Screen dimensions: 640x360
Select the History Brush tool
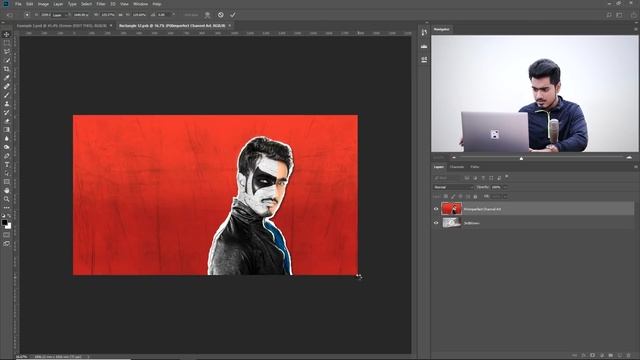point(7,112)
